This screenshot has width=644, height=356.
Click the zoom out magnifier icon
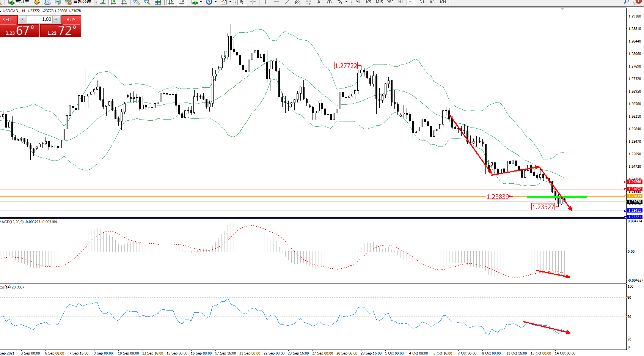click(x=147, y=2)
